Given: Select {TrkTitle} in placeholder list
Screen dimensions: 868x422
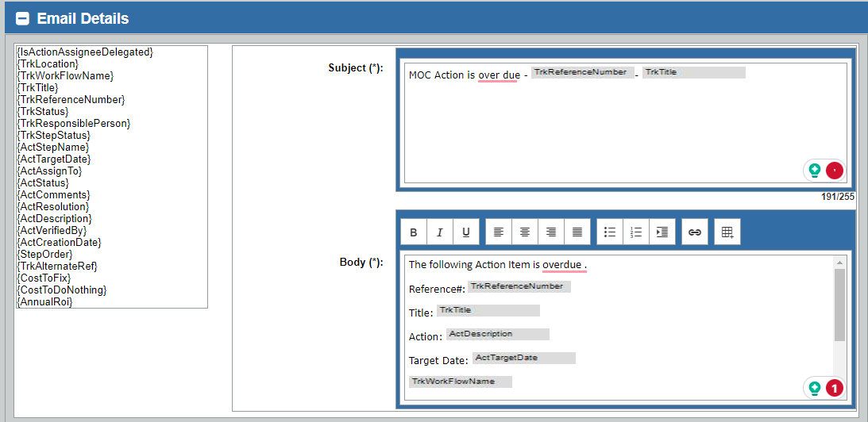Looking at the screenshot, I should [37, 87].
